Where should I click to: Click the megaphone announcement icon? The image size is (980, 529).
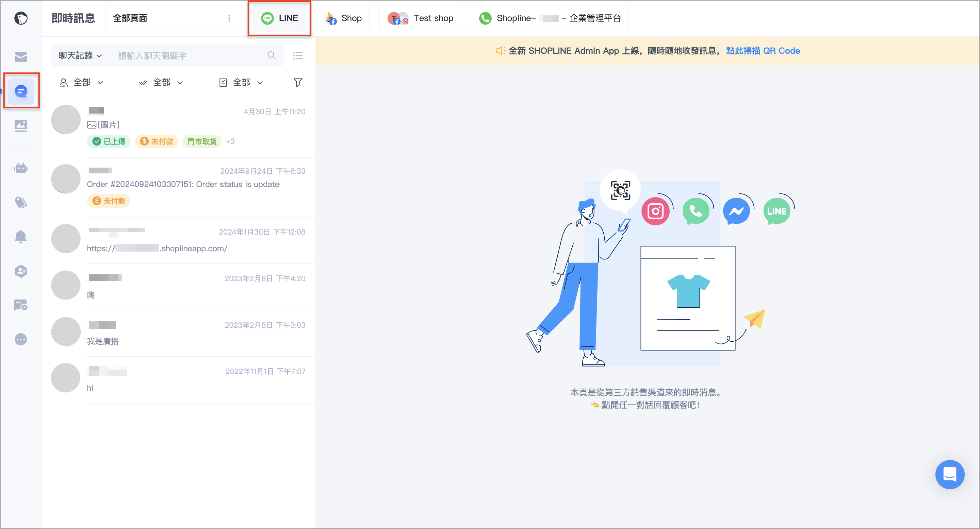[x=500, y=51]
